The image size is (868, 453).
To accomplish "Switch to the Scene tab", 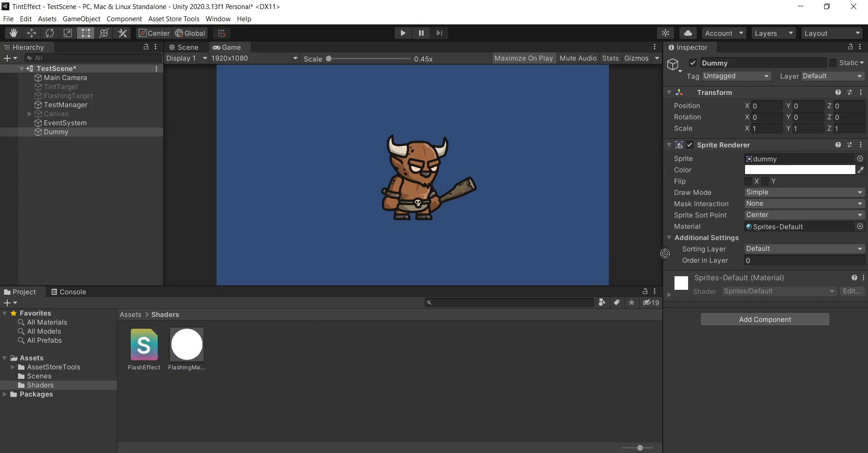I will tap(184, 47).
